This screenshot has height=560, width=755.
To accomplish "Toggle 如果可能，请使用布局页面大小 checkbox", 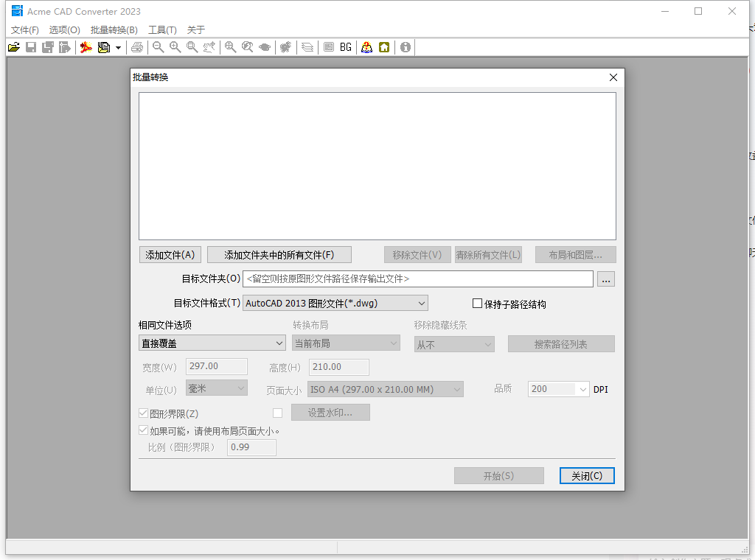I will pos(143,430).
